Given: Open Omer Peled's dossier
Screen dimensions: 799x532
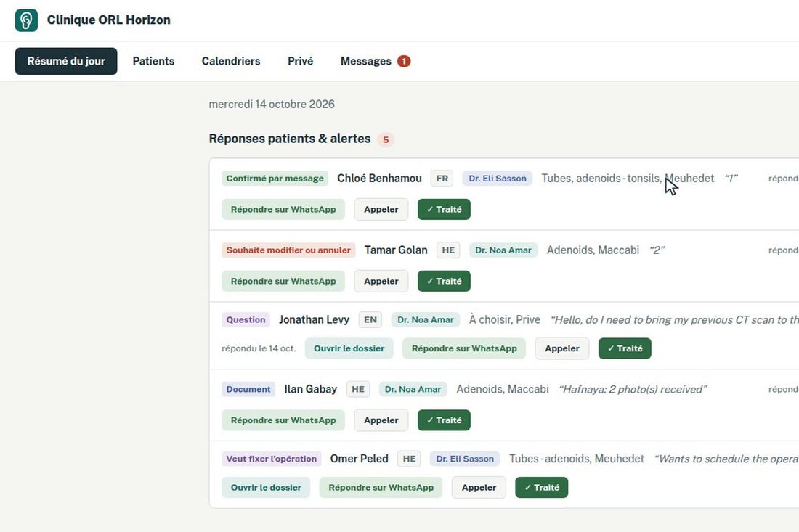Looking at the screenshot, I should click(x=266, y=487).
